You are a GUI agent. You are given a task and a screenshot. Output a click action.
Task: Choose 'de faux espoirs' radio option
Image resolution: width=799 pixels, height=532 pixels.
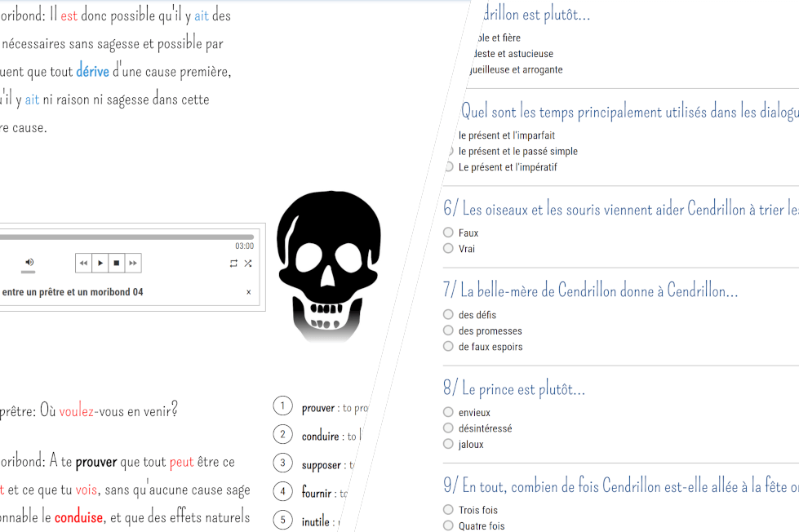448,346
